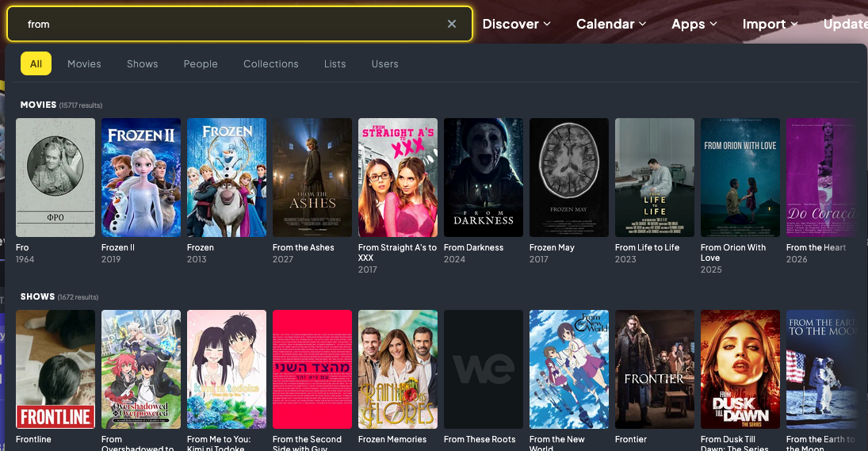Viewport: 868px width, 451px height.
Task: Click the 'From Darkness' title link
Action: click(x=473, y=247)
